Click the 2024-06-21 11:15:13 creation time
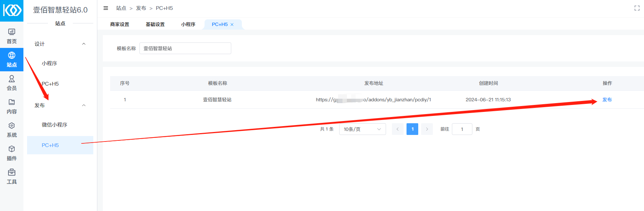Screen dimensions: 644x211 pyautogui.click(x=488, y=99)
